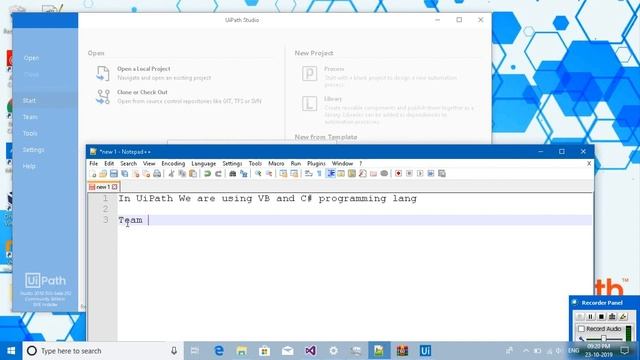This screenshot has height=360, width=640.
Task: Close the 'new 1' tab with its X
Action: pyautogui.click(x=115, y=187)
